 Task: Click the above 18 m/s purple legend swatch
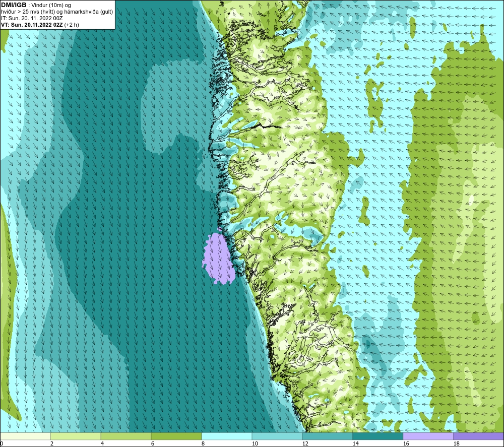tap(479, 436)
